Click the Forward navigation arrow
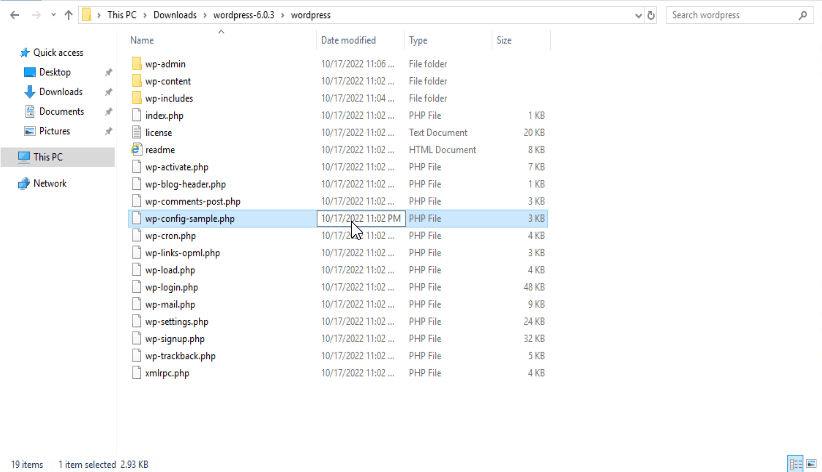This screenshot has width=822, height=472. point(36,15)
